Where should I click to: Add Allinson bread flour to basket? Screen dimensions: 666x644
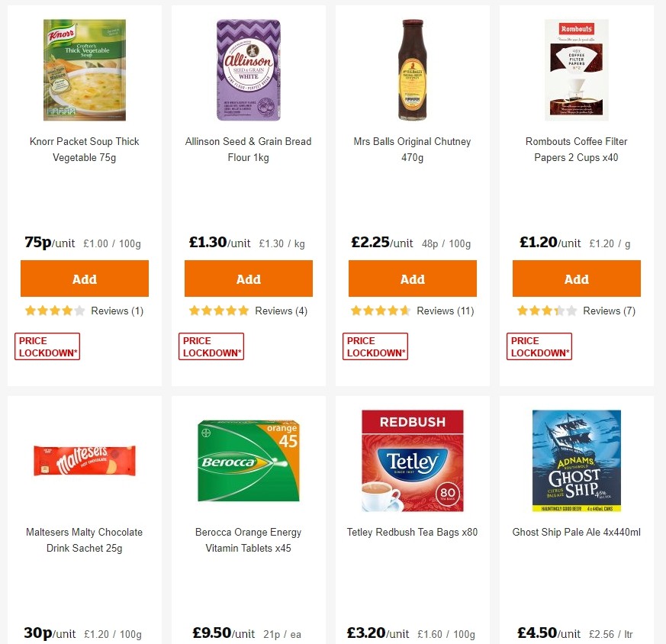pos(248,278)
